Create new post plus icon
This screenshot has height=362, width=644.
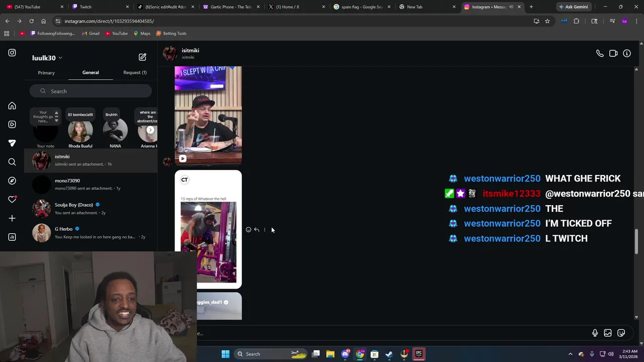(12, 218)
